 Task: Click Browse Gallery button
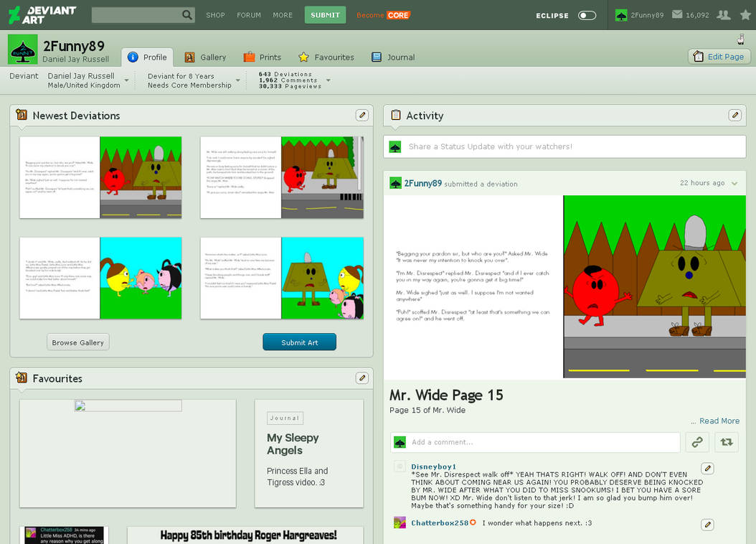pos(78,342)
